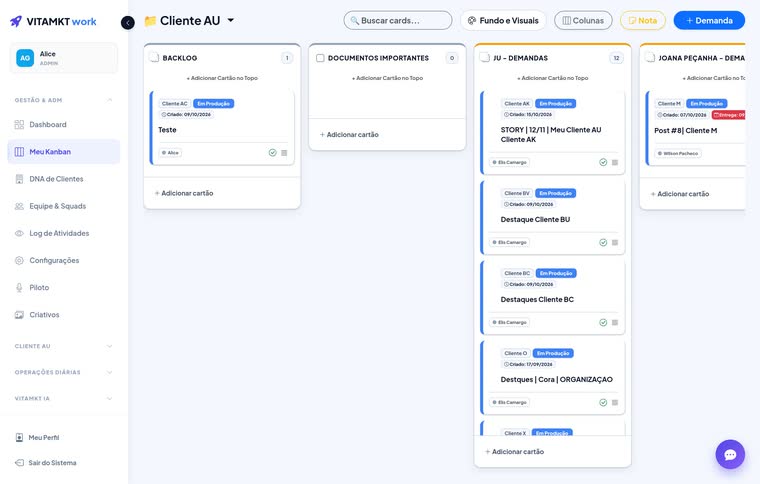
Task: Select Meu Kanban in the sidebar
Action: tap(63, 152)
